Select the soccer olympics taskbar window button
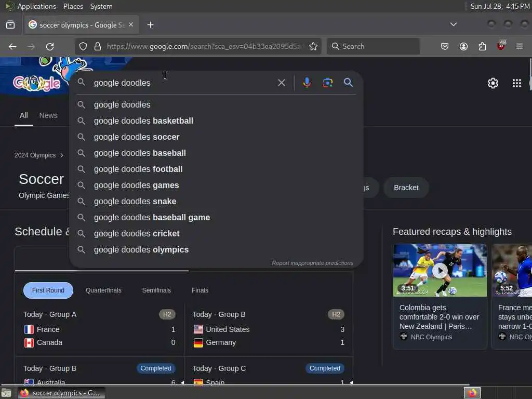Screen dimensions: 532x399 [61, 393]
